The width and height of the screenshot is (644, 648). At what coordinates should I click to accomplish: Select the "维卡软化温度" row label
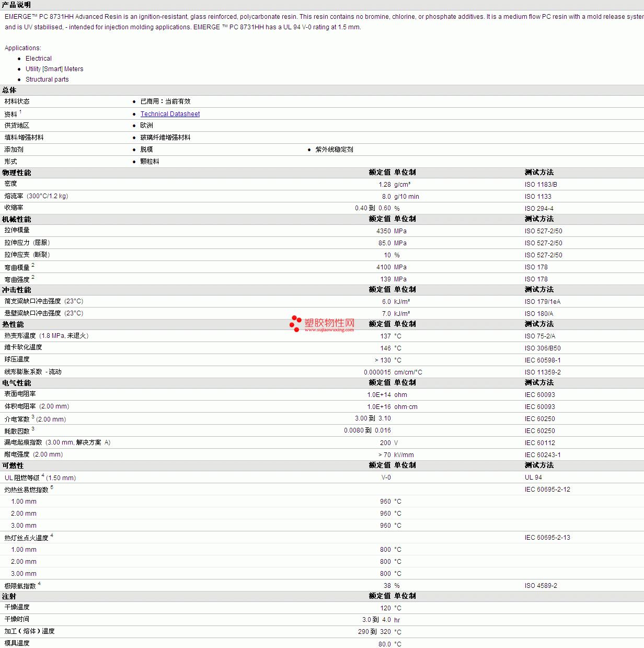(24, 347)
